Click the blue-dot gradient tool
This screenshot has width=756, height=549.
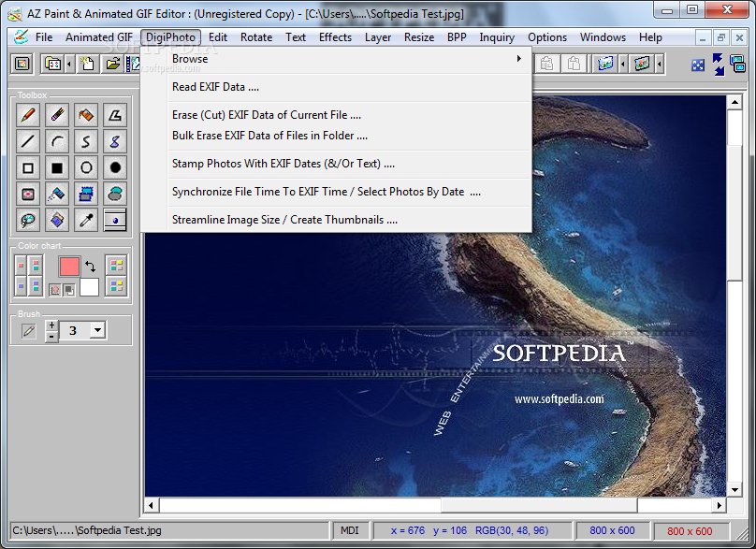[115, 220]
